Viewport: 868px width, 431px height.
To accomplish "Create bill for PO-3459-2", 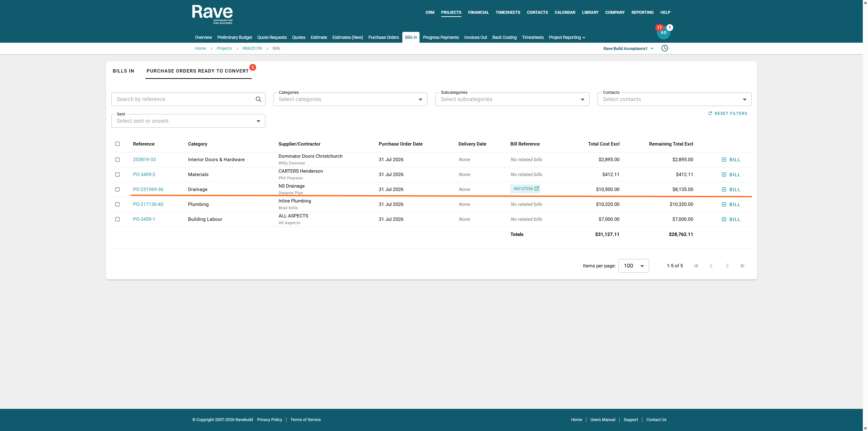I will [731, 174].
